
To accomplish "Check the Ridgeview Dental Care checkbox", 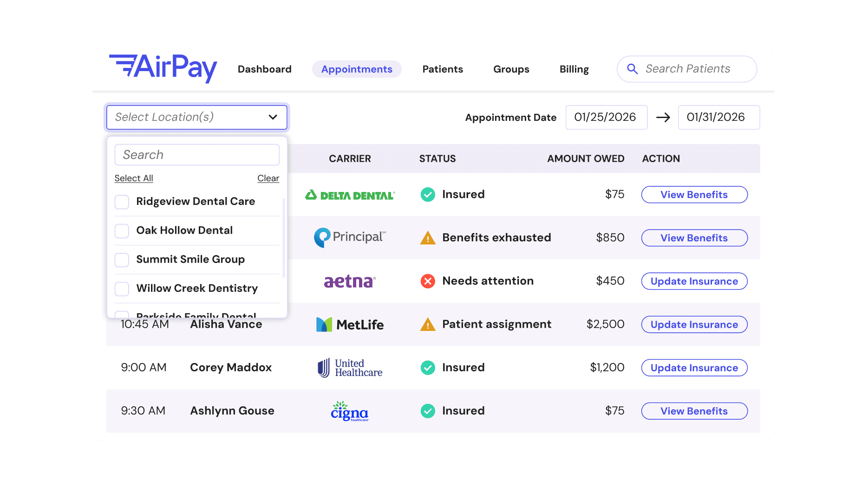I will coord(122,202).
